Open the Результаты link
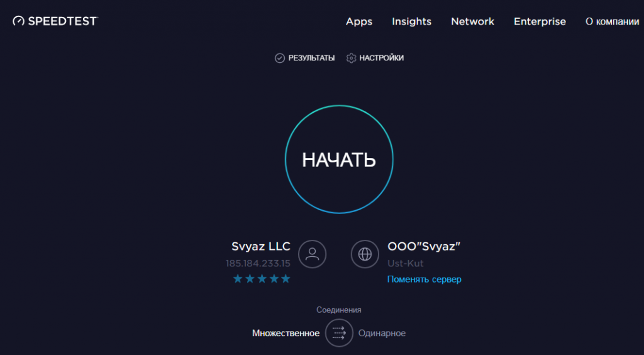 tap(311, 58)
